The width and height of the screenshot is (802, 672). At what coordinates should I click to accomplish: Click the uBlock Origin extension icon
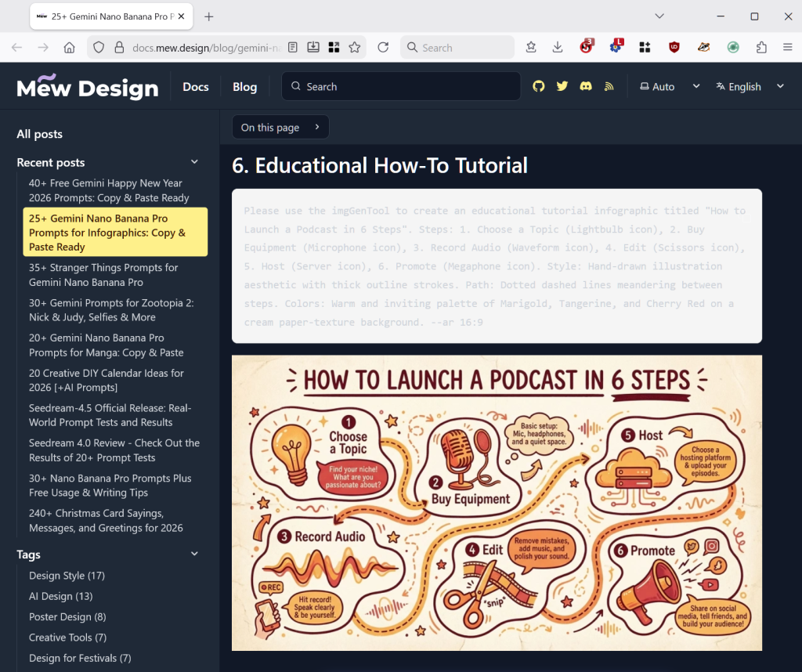(674, 47)
